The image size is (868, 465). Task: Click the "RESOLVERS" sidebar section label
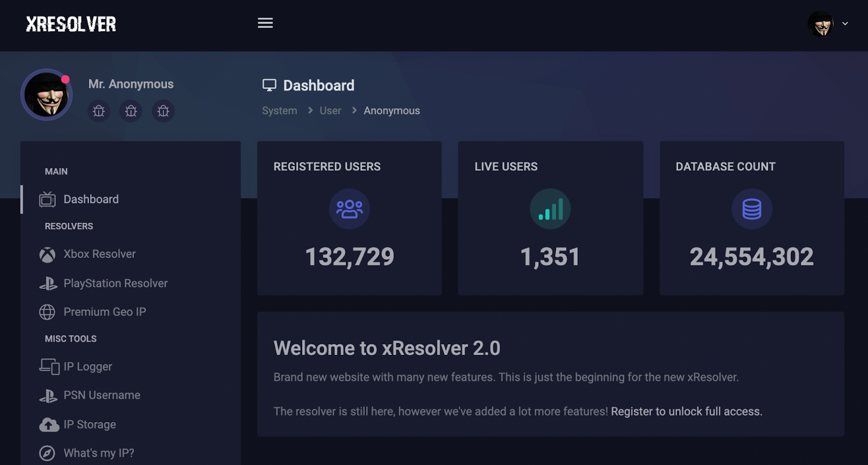point(69,226)
